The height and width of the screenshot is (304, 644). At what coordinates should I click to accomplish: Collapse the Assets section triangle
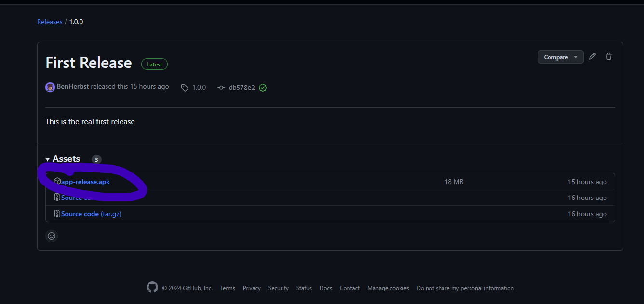pyautogui.click(x=48, y=159)
